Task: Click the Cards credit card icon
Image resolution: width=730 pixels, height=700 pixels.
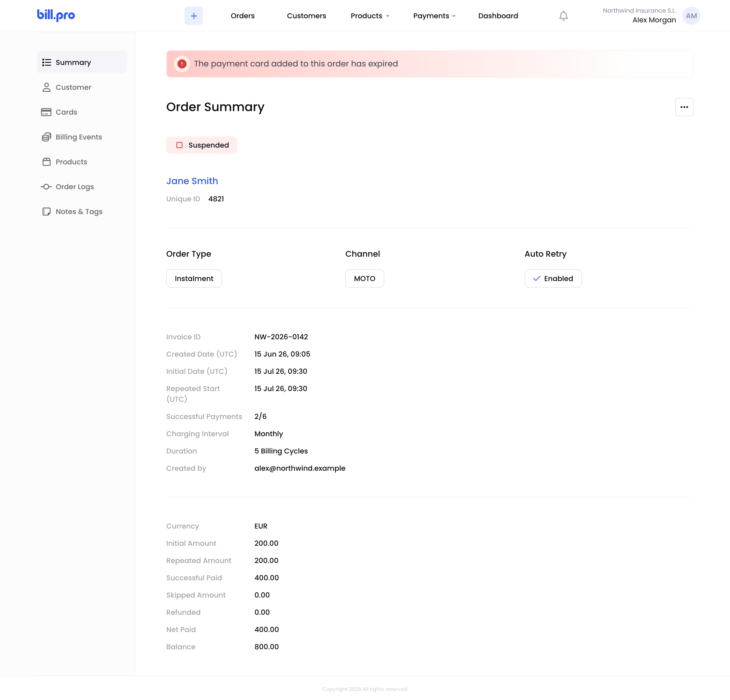Action: 46,112
